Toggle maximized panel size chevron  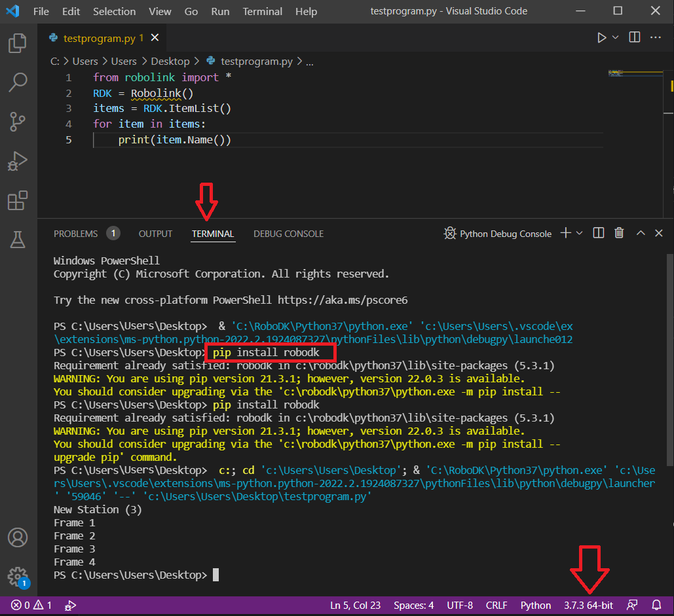click(x=641, y=233)
